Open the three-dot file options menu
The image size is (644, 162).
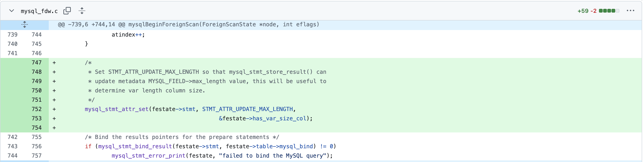point(630,11)
